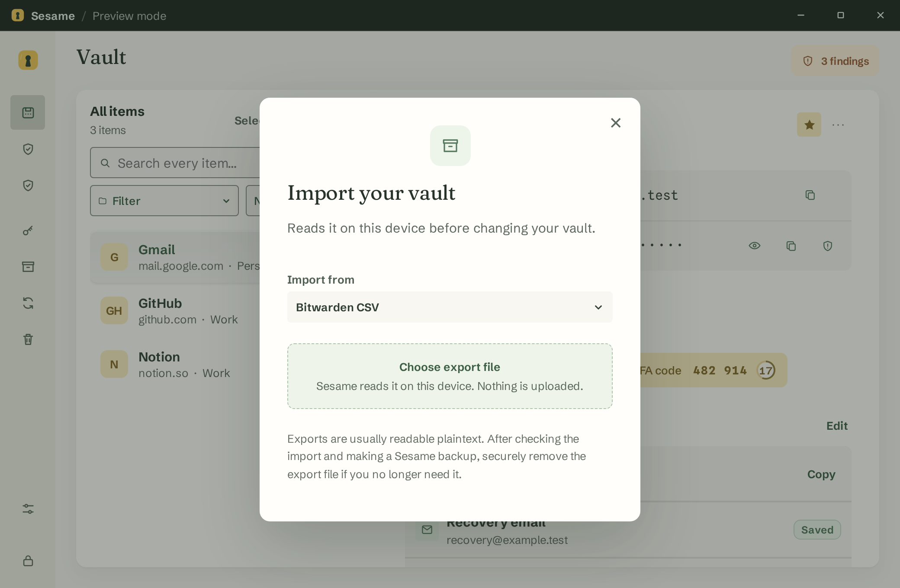900x588 pixels.
Task: Close the Sesame window
Action: (881, 16)
